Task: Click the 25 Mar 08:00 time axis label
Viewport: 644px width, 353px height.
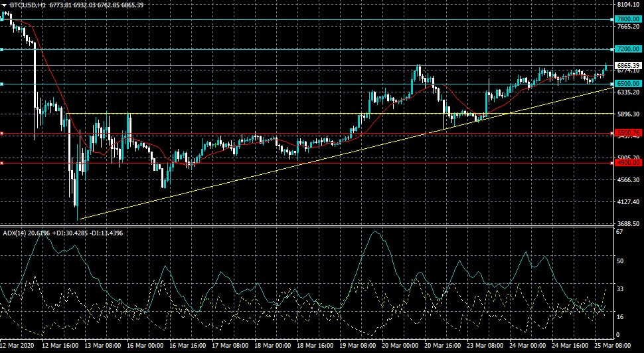Action: coord(612,346)
